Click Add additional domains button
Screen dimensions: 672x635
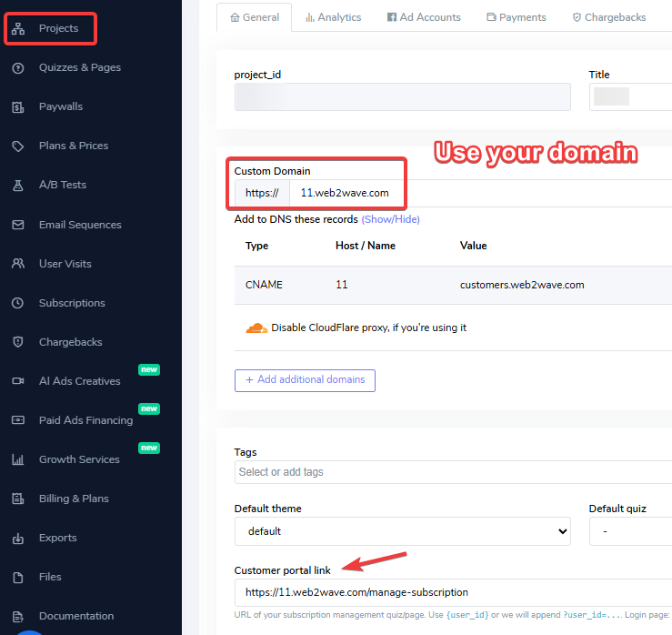click(x=305, y=380)
